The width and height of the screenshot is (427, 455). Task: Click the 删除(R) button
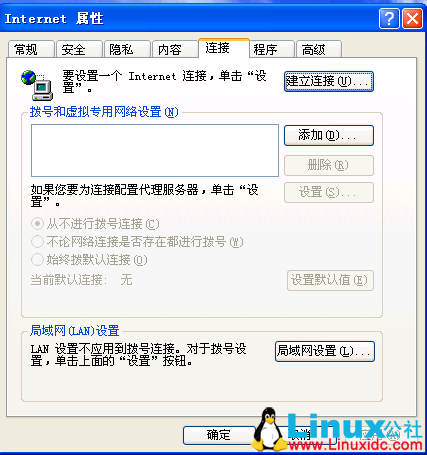329,165
